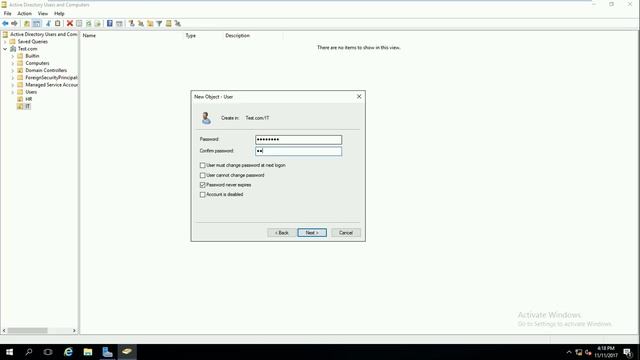640x360 pixels.
Task: Expand the Domain Controllers node
Action: click(x=13, y=71)
